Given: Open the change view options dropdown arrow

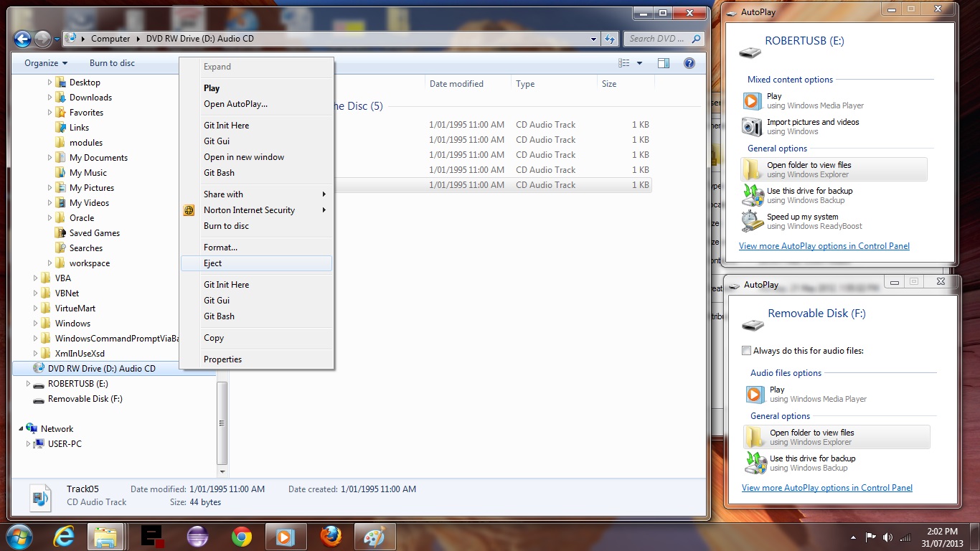Looking at the screenshot, I should pyautogui.click(x=640, y=63).
